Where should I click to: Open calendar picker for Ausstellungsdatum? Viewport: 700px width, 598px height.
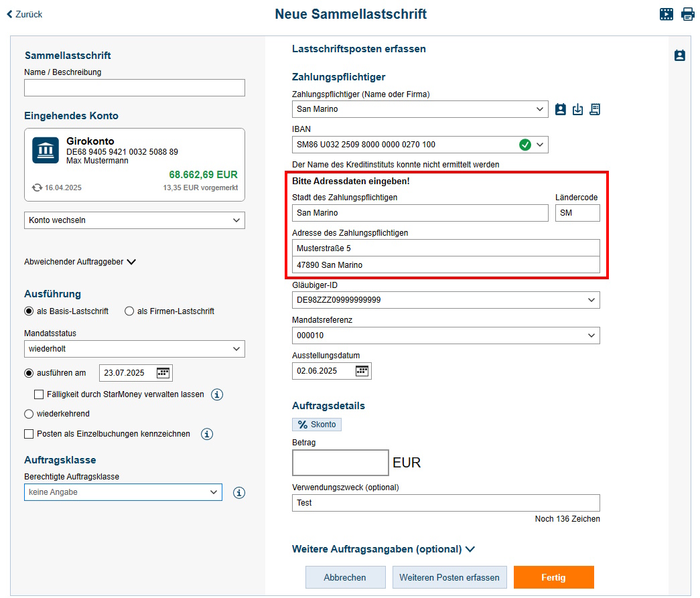[x=362, y=371]
